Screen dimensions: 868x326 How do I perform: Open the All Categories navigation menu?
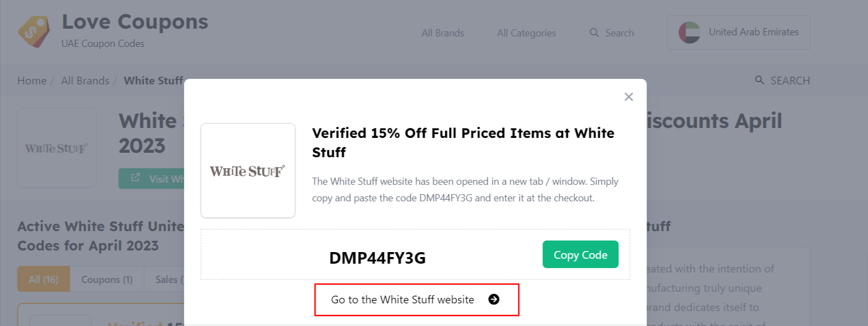(526, 33)
